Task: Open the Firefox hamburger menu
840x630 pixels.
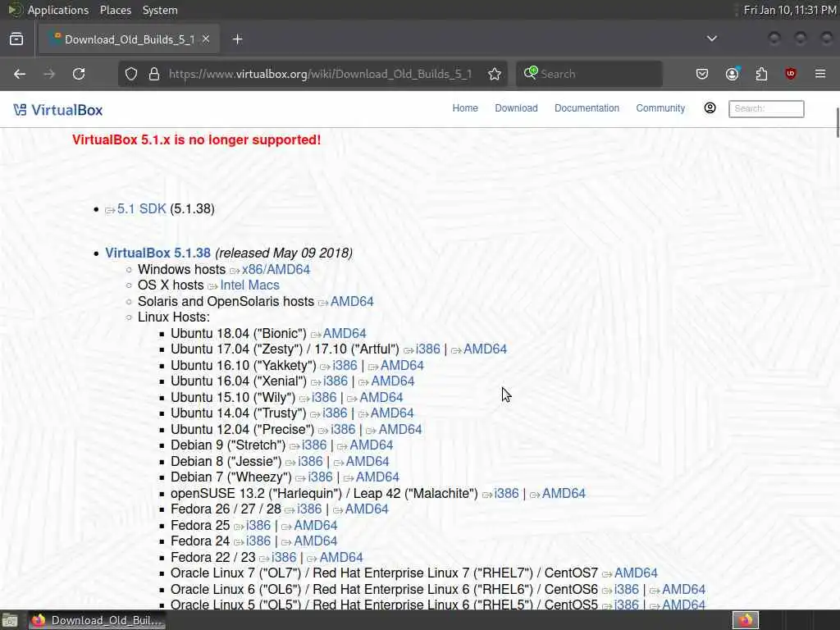Action: point(820,74)
